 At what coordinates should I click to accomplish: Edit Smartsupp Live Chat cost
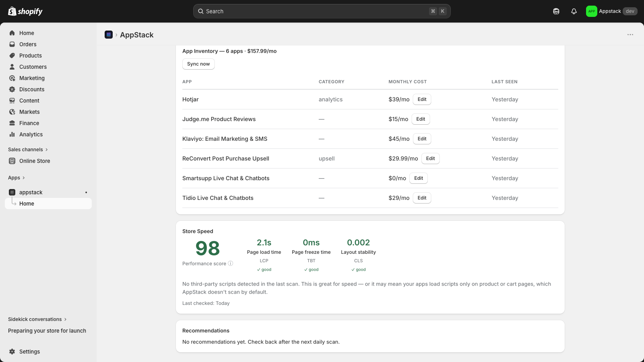click(x=419, y=178)
